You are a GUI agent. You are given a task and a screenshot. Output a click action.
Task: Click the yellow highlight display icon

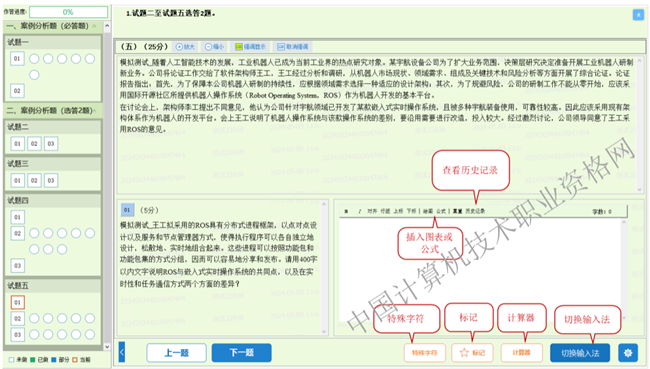(239, 47)
